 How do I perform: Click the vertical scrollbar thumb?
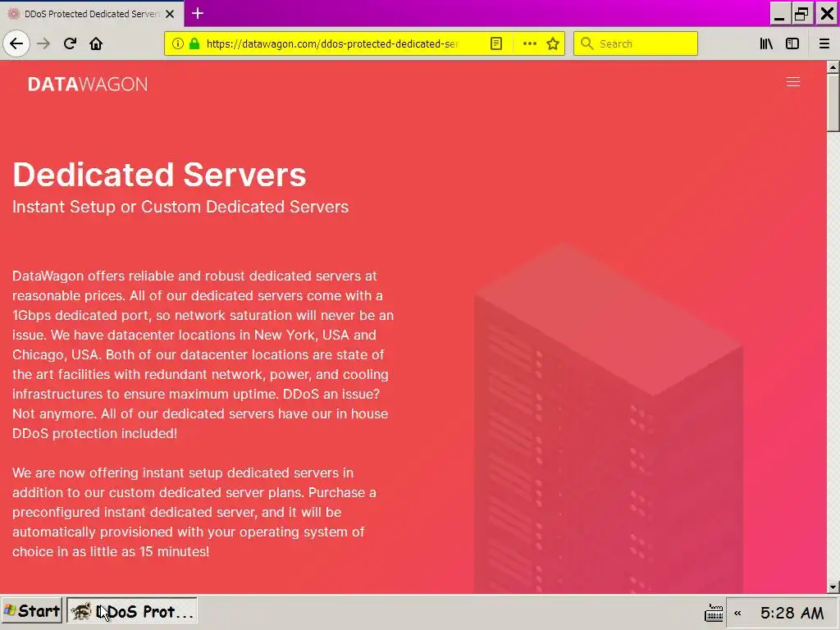833,102
